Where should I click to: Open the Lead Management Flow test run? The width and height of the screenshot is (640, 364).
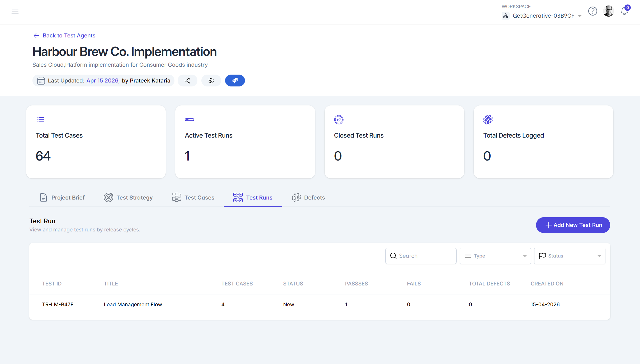[x=133, y=304]
